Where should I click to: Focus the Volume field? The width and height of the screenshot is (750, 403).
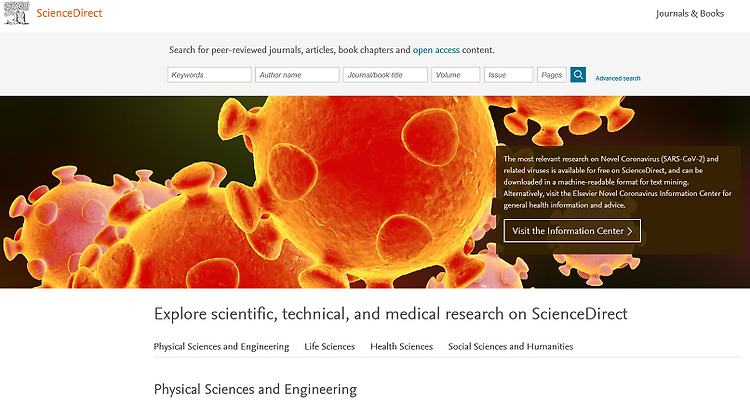click(455, 75)
